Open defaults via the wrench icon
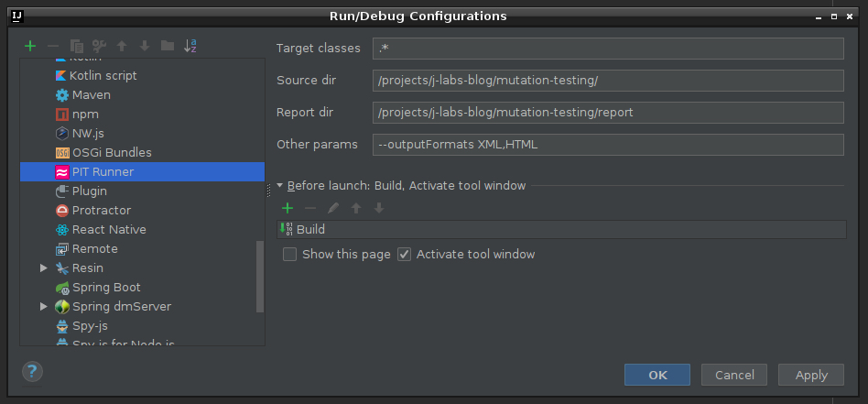Viewport: 868px width, 404px height. pyautogui.click(x=99, y=46)
